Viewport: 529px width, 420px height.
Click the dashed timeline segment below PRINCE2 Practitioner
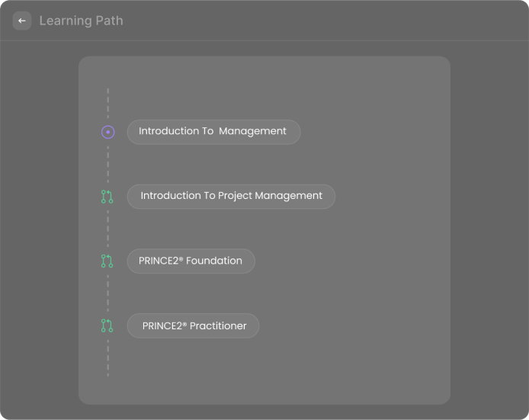click(x=107, y=357)
